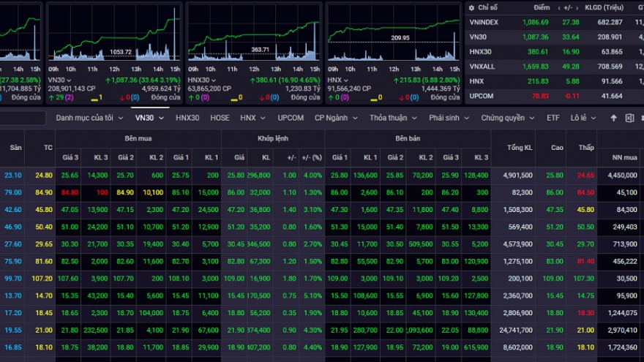The image size is (644, 362).
Task: Switch to the HOSE tab
Action: coord(220,118)
